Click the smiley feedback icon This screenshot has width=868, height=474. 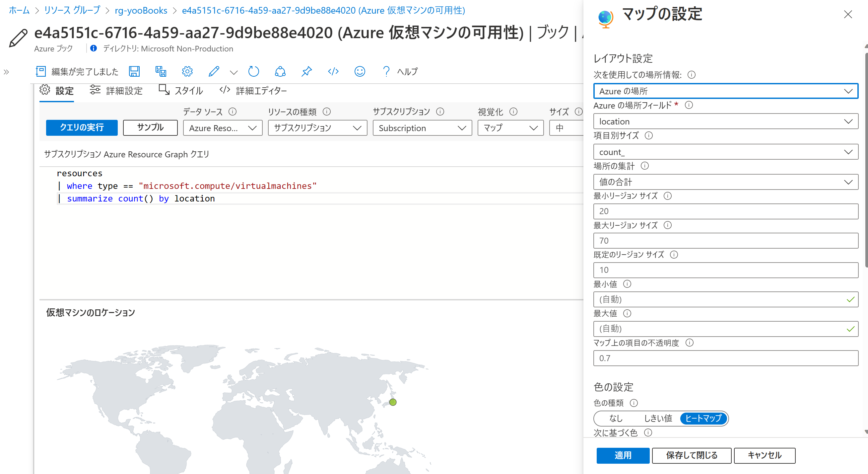tap(360, 71)
